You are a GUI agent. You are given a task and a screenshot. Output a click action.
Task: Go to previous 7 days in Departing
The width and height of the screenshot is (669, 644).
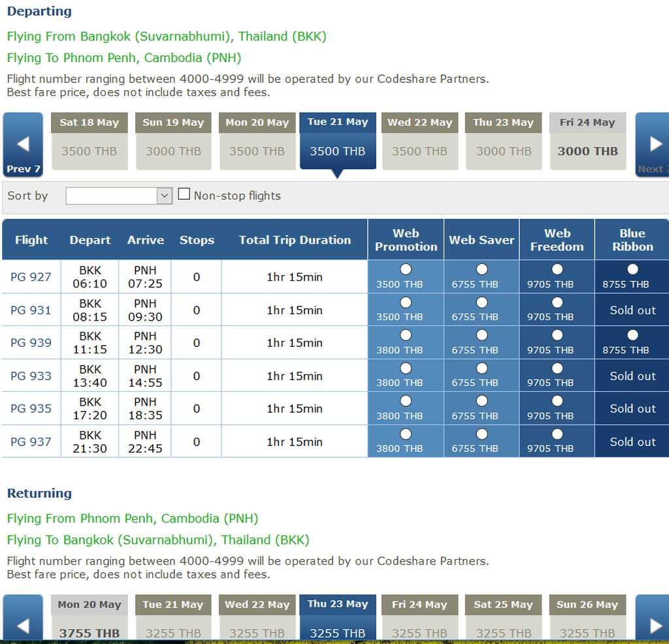(x=23, y=144)
